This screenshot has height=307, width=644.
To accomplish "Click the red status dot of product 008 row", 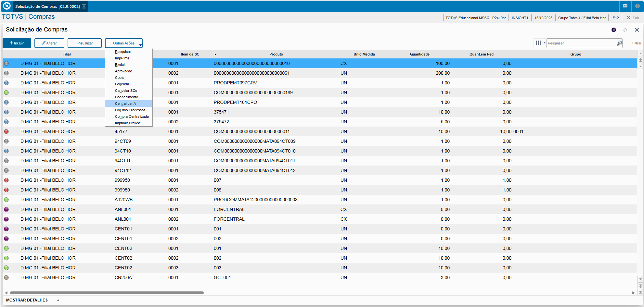I will click(x=6, y=190).
